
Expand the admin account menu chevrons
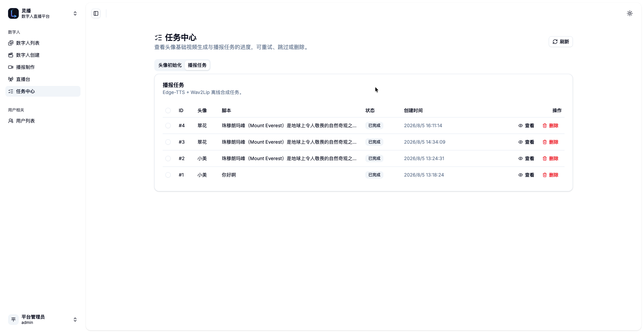(x=75, y=320)
